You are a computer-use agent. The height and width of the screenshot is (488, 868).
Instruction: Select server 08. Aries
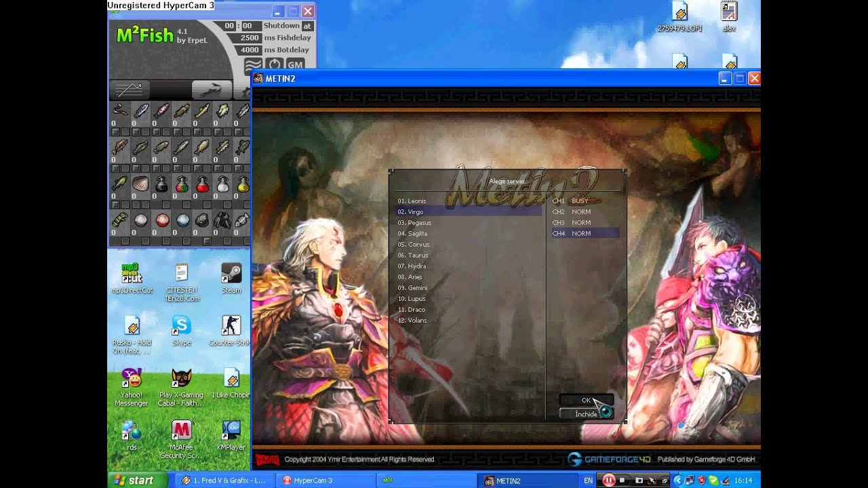point(469,277)
